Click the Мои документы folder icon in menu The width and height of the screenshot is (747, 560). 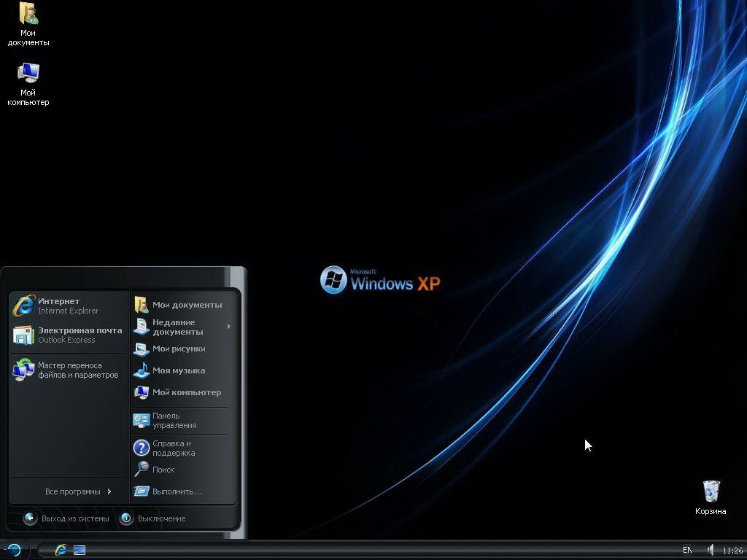[x=141, y=305]
